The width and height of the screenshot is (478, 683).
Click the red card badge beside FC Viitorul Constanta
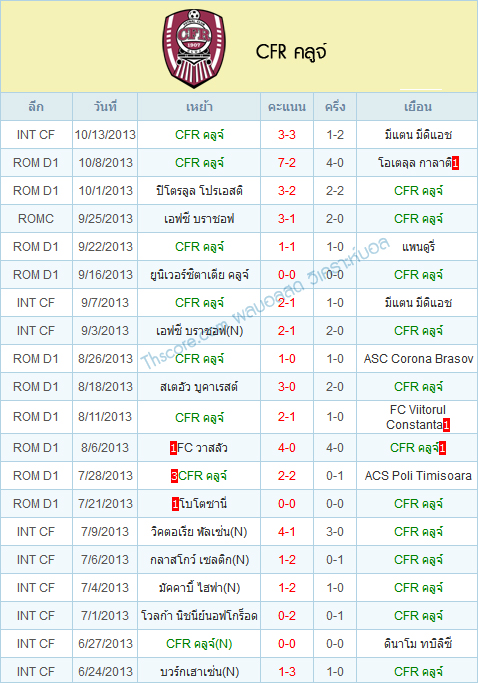click(x=446, y=425)
